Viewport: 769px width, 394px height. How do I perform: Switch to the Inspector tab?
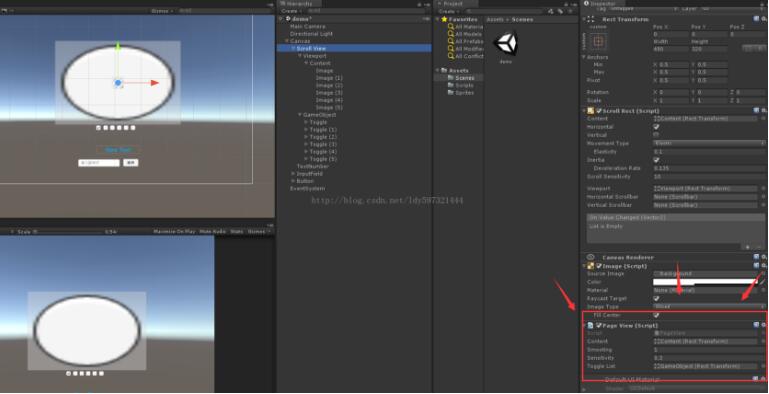(x=602, y=3)
